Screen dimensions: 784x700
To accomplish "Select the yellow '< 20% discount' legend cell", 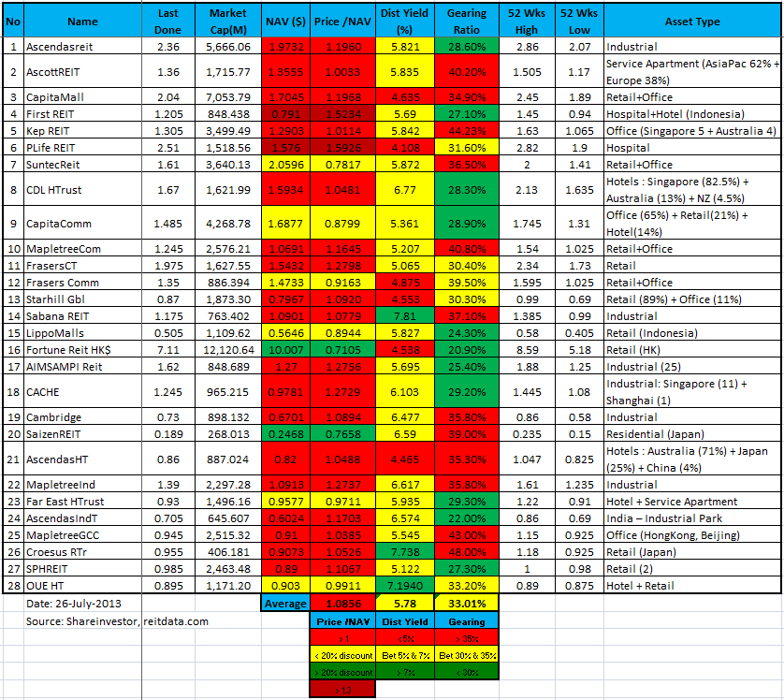I will point(342,655).
